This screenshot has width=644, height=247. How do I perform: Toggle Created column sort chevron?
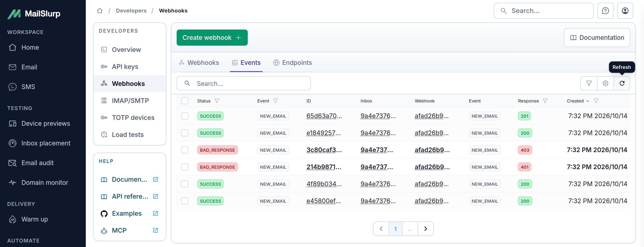tap(588, 101)
